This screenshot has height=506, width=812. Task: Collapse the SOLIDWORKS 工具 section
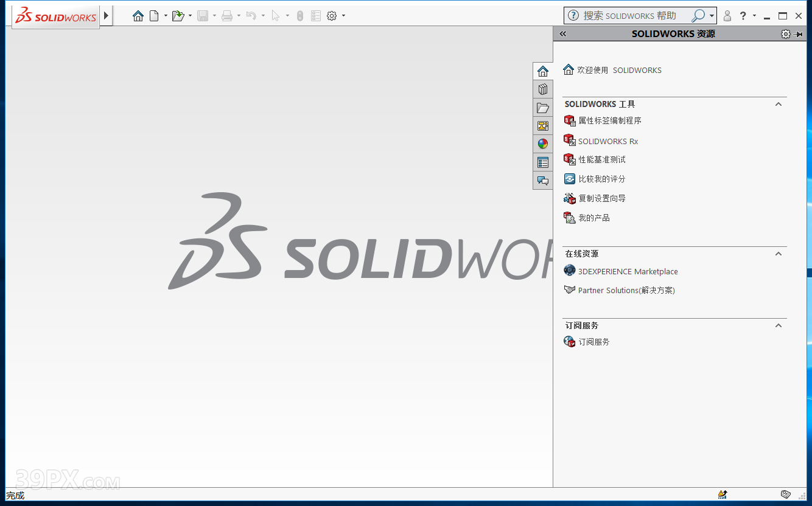point(778,104)
